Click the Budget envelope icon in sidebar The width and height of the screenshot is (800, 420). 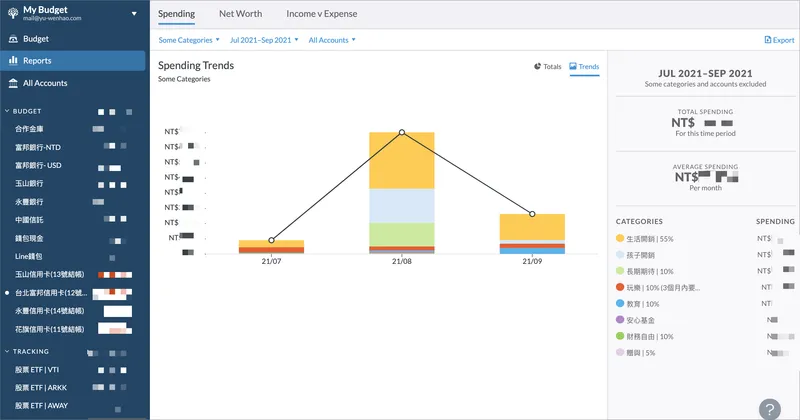pos(13,39)
